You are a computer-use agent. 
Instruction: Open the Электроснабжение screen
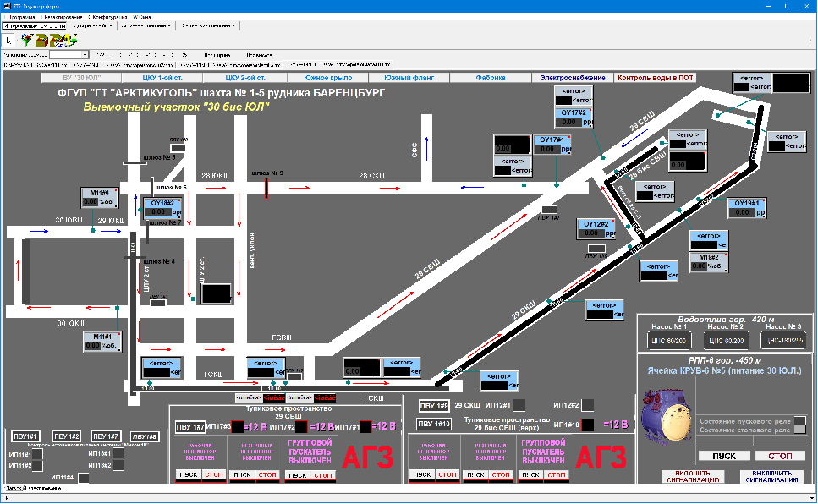573,78
